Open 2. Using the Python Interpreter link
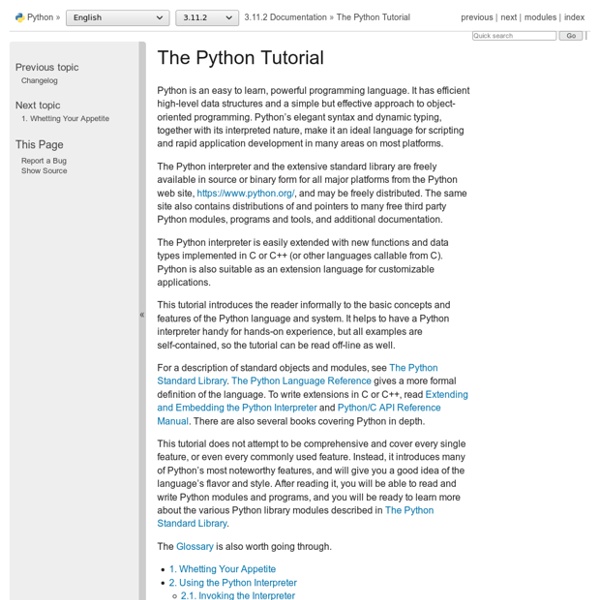600x600 pixels. [233, 583]
